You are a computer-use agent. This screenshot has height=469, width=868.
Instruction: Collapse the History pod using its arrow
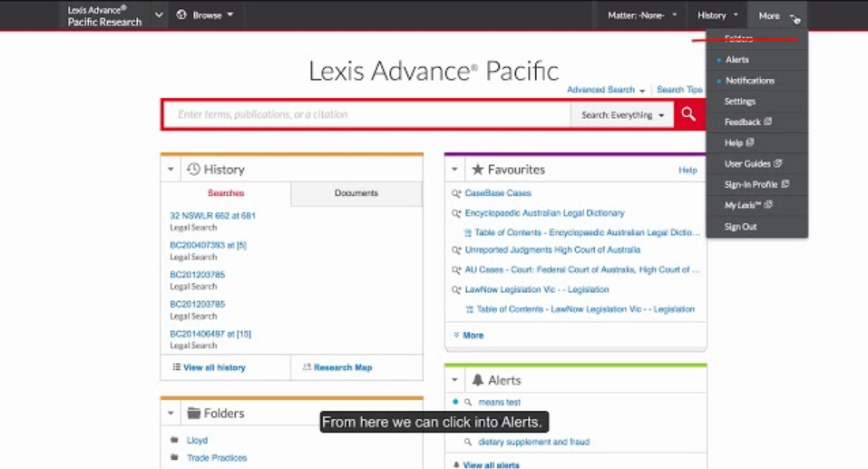[171, 169]
